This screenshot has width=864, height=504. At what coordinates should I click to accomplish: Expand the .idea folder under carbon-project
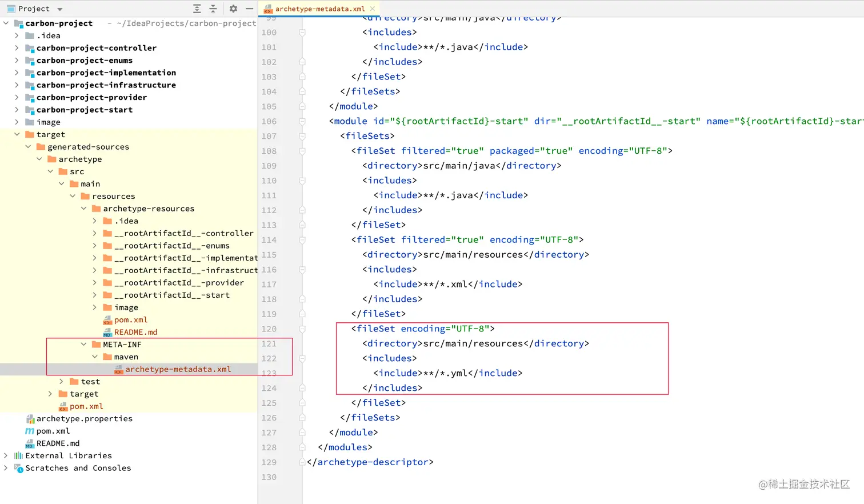click(17, 35)
